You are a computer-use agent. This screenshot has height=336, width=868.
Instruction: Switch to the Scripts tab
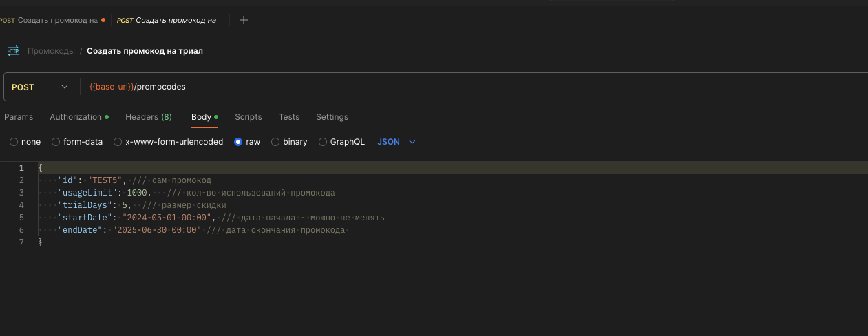click(248, 117)
